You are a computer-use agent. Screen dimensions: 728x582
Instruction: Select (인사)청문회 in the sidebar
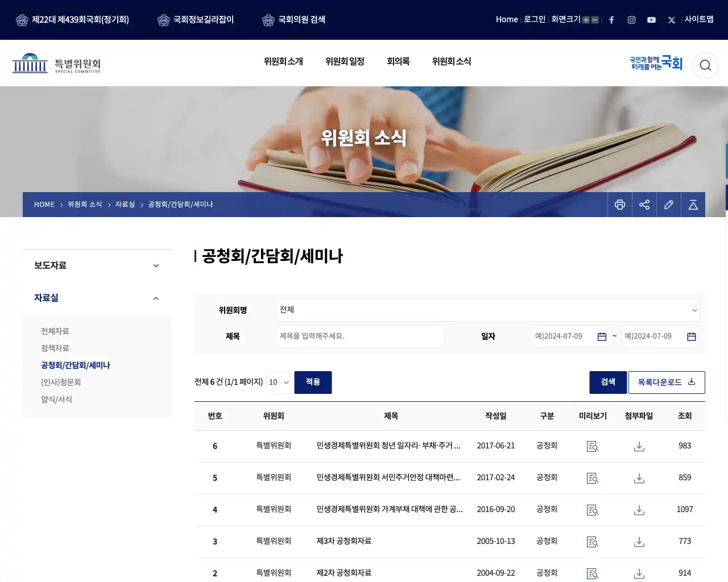tap(61, 383)
